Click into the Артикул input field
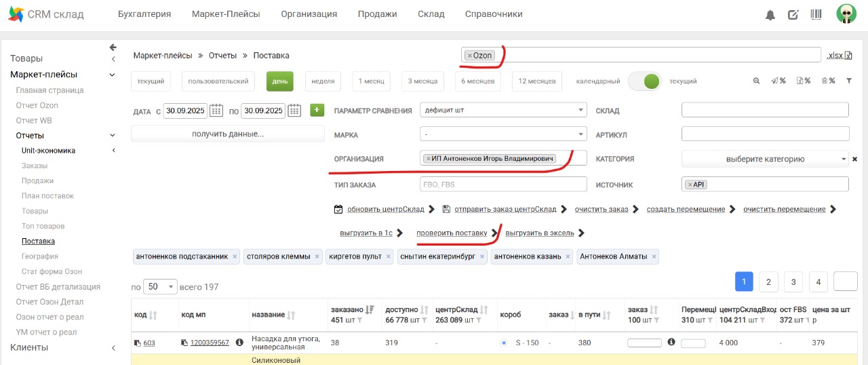This screenshot has width=868, height=365. 765,134
